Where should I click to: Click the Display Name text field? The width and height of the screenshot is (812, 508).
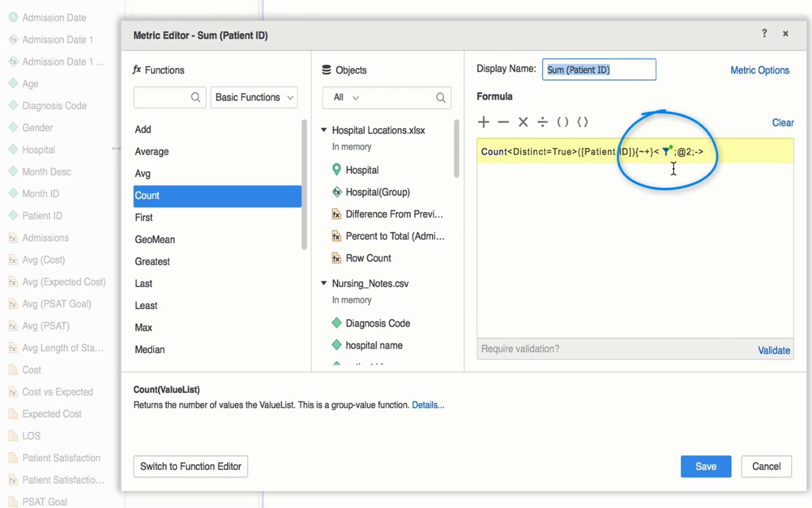click(599, 70)
